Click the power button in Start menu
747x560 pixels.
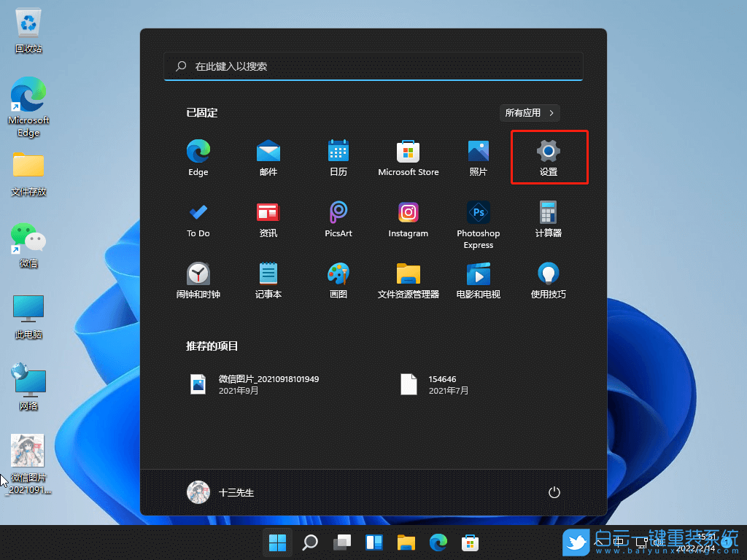pos(554,492)
